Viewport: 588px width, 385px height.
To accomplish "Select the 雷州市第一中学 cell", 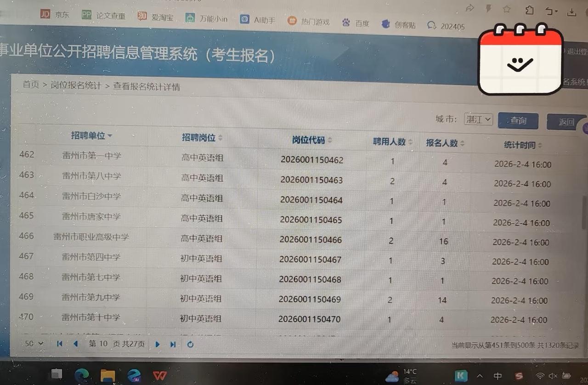I will point(92,156).
